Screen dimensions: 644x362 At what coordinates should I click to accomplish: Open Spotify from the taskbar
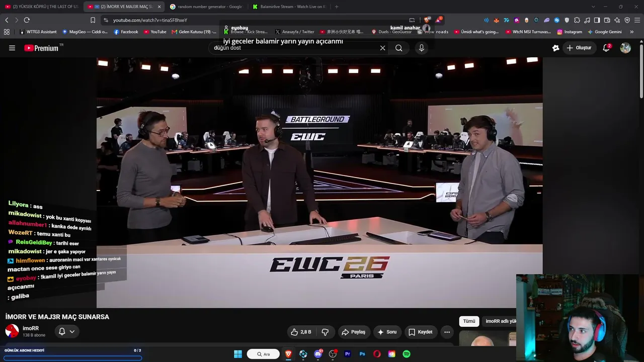click(407, 354)
